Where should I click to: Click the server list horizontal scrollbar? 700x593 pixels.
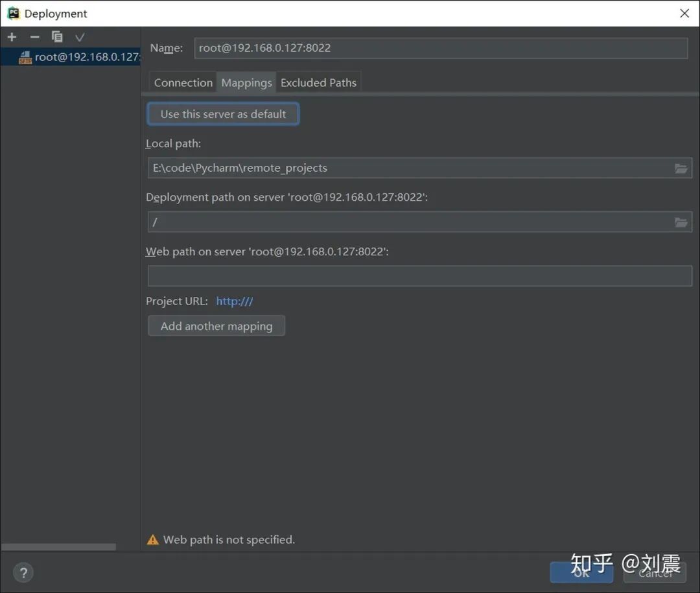(x=58, y=547)
